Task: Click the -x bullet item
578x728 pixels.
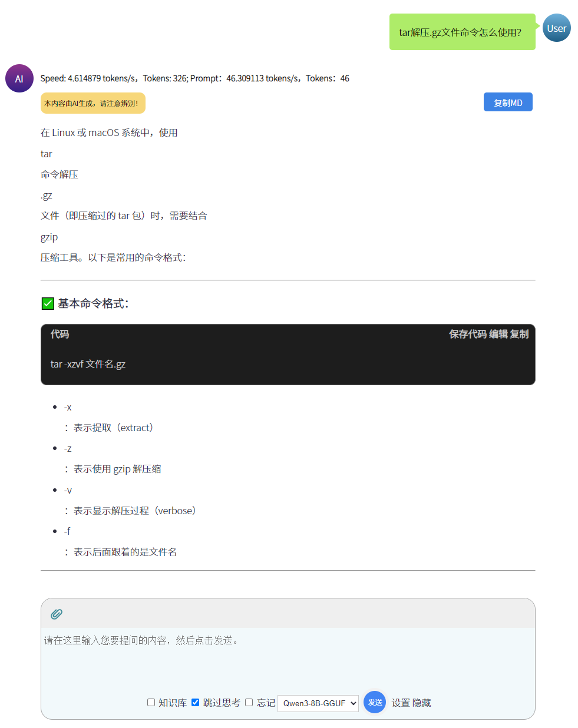Action: [x=68, y=407]
